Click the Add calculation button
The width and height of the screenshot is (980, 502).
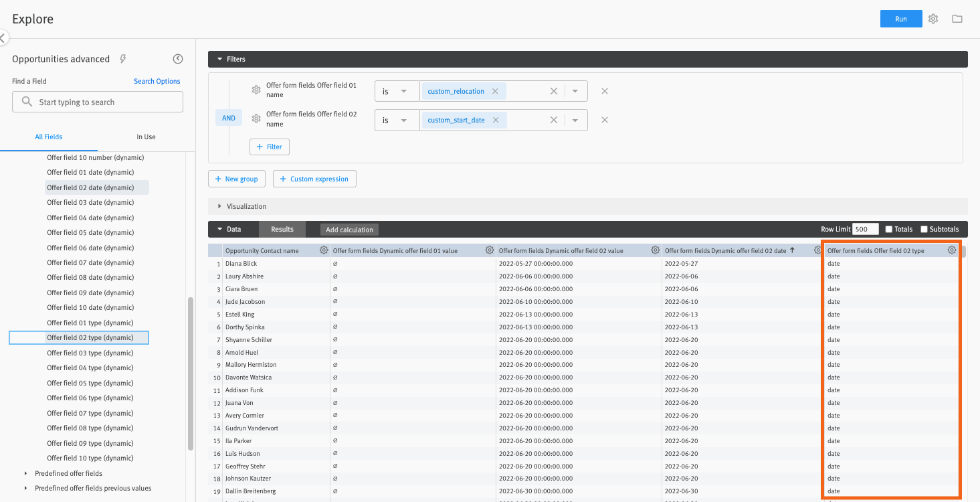click(349, 230)
